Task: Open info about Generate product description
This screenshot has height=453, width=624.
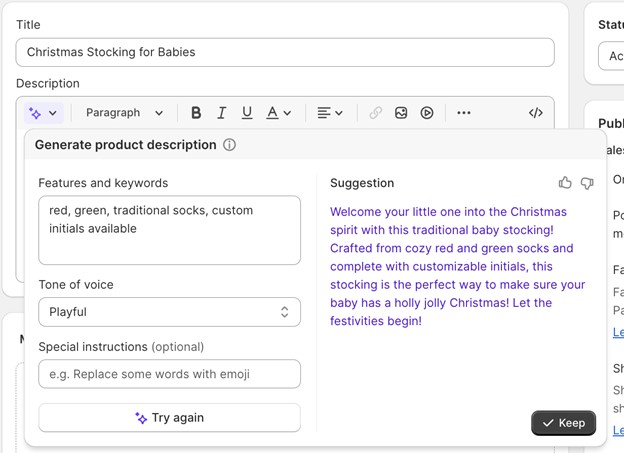Action: click(x=229, y=144)
